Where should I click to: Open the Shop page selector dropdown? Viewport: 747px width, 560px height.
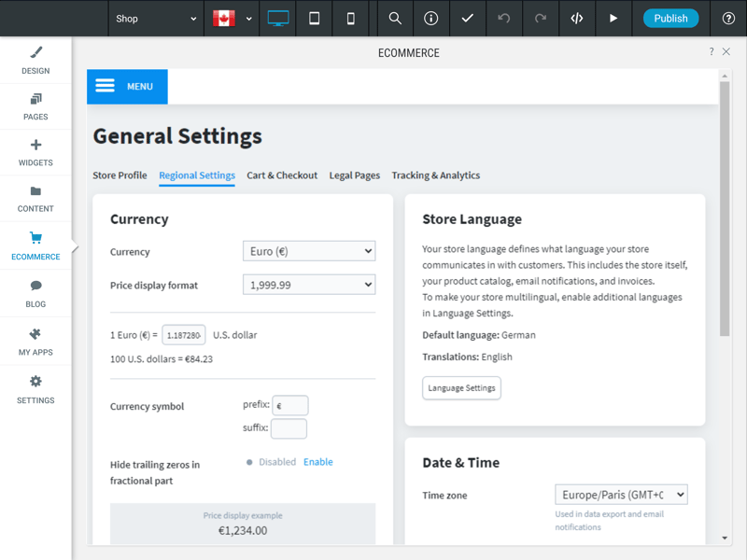tap(156, 18)
